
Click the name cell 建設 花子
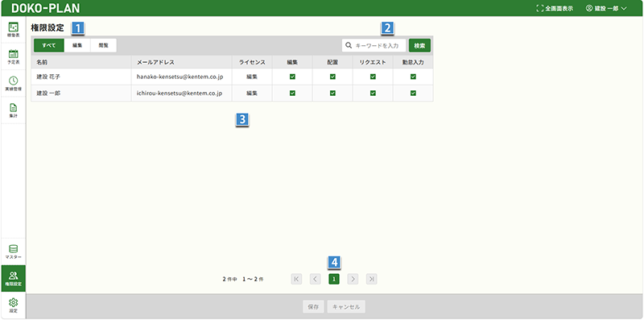pos(81,77)
